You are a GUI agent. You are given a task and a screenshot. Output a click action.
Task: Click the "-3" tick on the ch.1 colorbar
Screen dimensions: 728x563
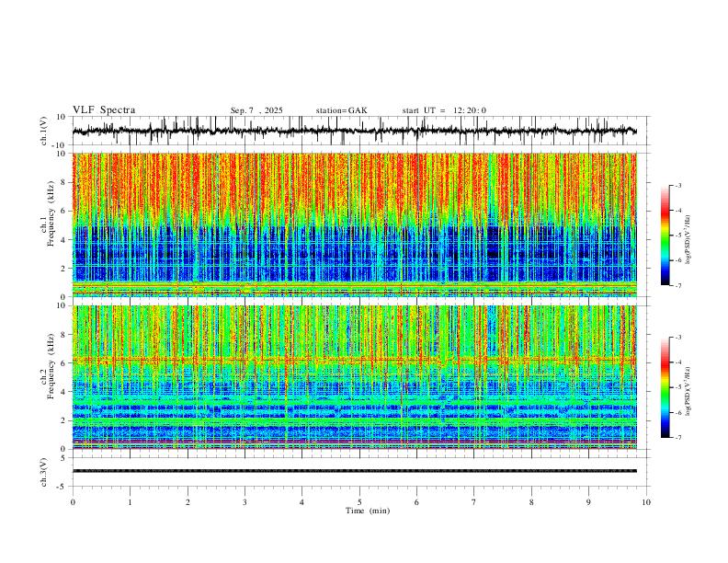pos(677,185)
